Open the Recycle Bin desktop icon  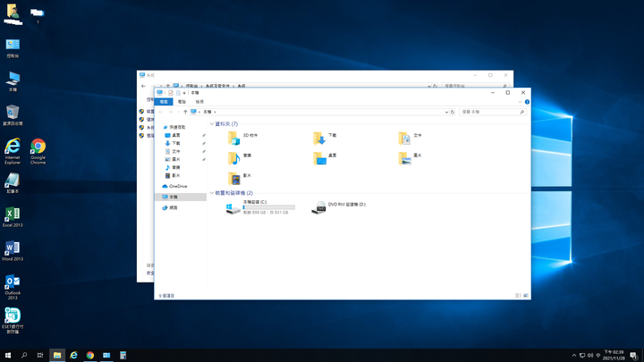point(13,115)
